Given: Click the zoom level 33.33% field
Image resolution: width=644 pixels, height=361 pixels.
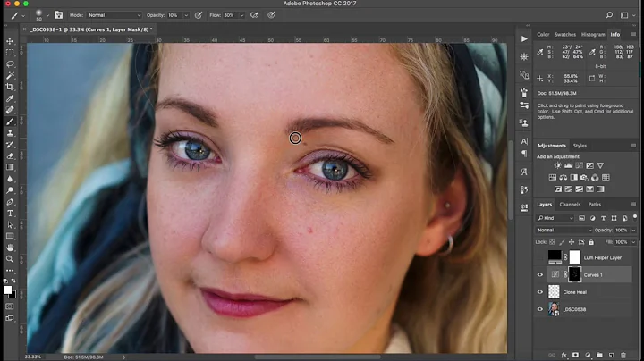Looking at the screenshot, I should point(33,357).
